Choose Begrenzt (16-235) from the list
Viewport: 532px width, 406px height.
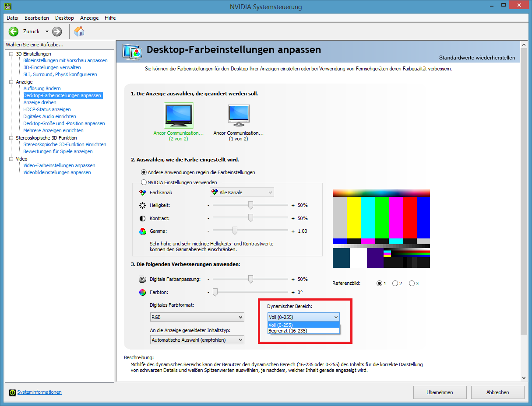click(x=303, y=331)
